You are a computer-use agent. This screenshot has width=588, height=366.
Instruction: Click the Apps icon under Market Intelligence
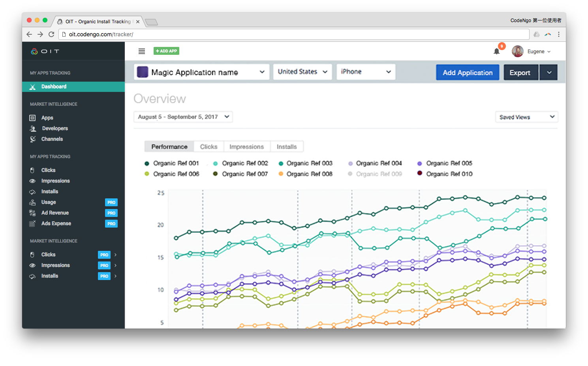click(x=32, y=118)
